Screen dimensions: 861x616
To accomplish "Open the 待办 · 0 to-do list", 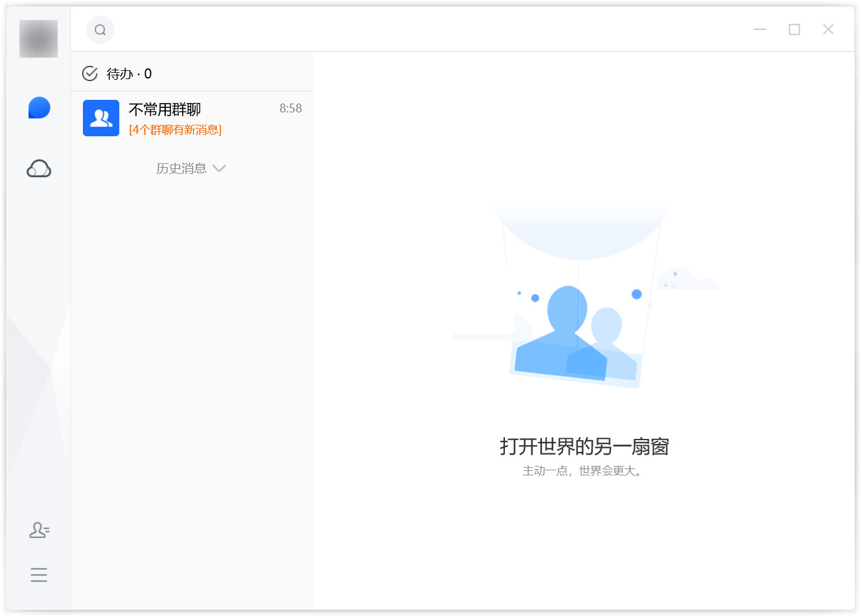I will (x=129, y=74).
